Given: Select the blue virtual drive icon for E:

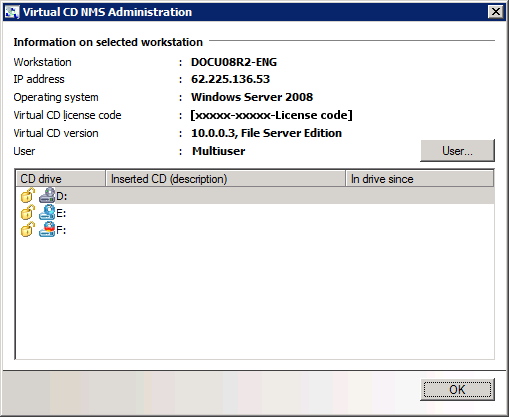Looking at the screenshot, I should pos(47,212).
